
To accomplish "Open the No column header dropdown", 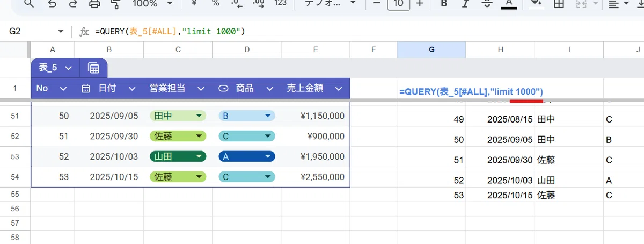I will 63,89.
